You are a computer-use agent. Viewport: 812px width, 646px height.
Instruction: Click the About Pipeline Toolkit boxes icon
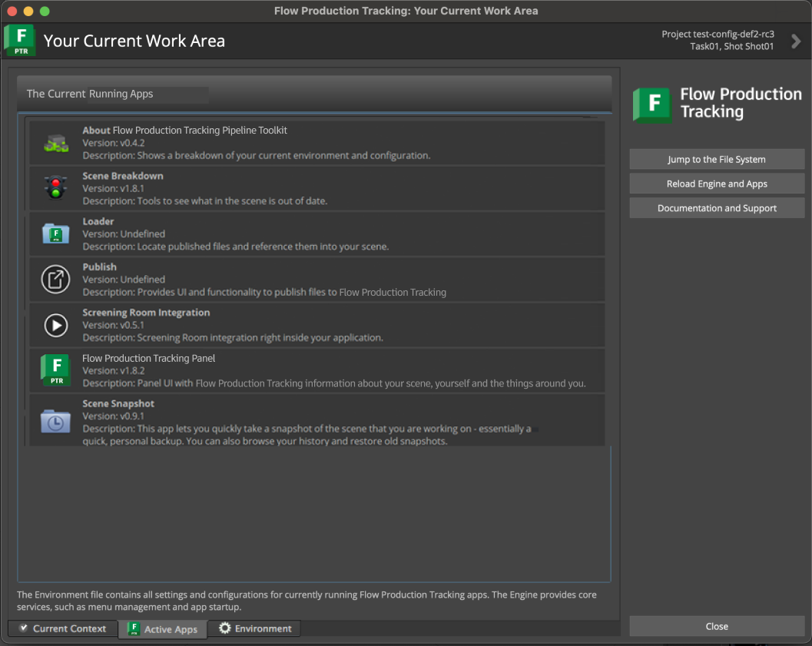click(x=56, y=144)
